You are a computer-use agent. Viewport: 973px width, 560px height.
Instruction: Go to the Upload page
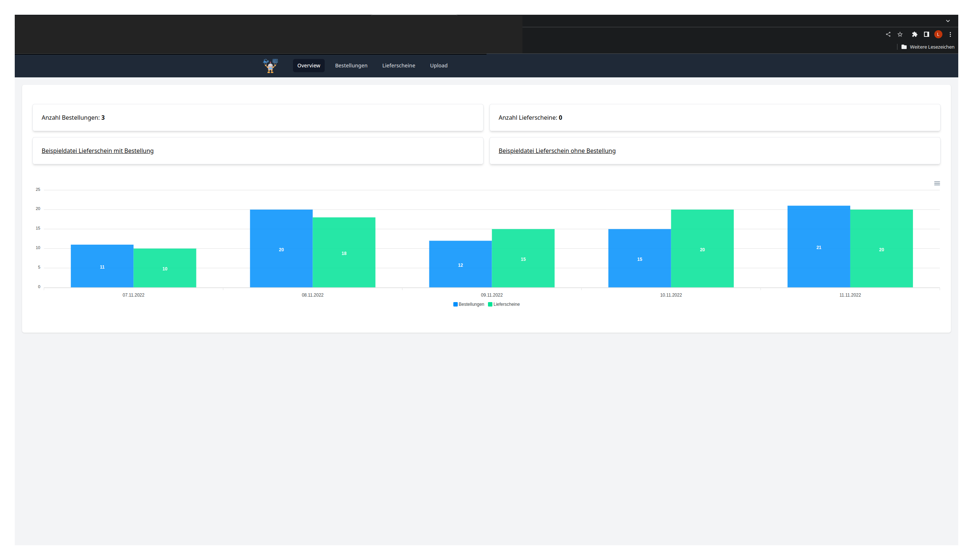438,65
